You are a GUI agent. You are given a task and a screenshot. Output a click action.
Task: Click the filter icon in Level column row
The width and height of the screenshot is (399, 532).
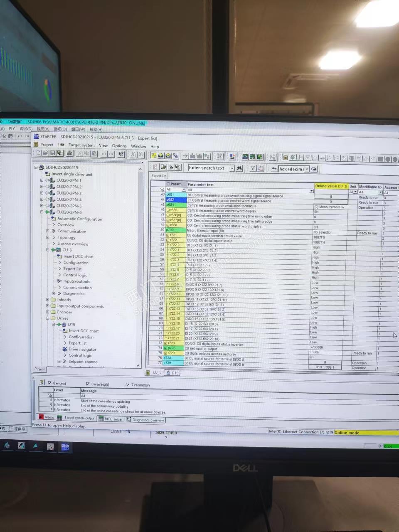click(x=50, y=396)
